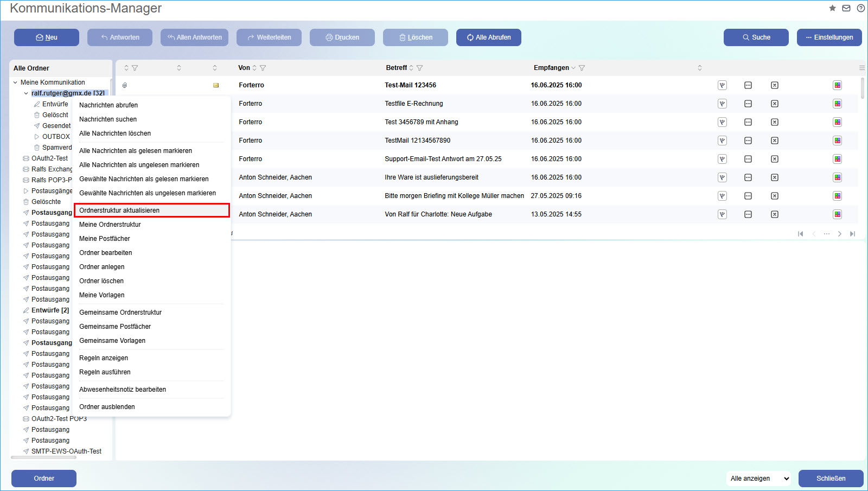Collapse the Meine Kommunikation tree node
Image resolution: width=868 pixels, height=491 pixels.
coord(15,82)
